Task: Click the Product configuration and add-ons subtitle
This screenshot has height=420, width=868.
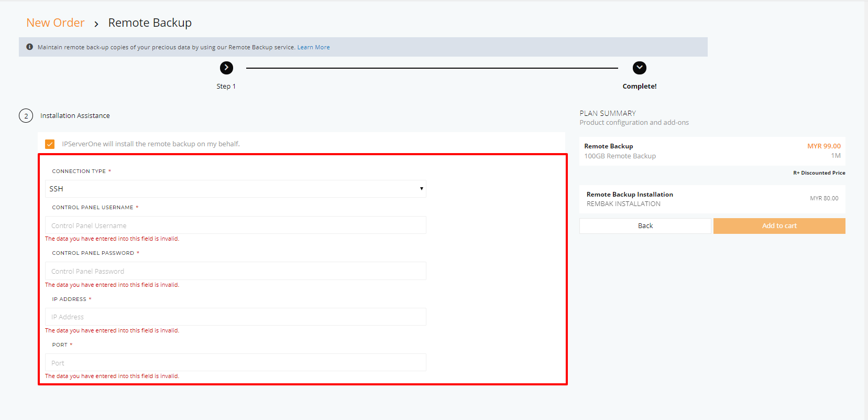Action: (x=634, y=123)
